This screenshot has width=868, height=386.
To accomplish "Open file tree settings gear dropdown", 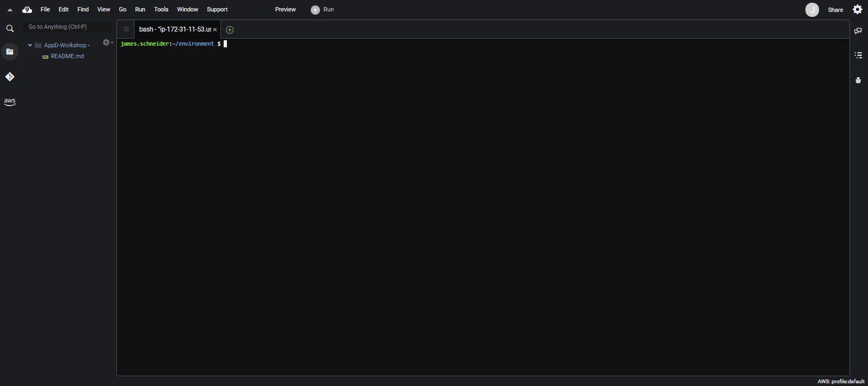I will [107, 42].
